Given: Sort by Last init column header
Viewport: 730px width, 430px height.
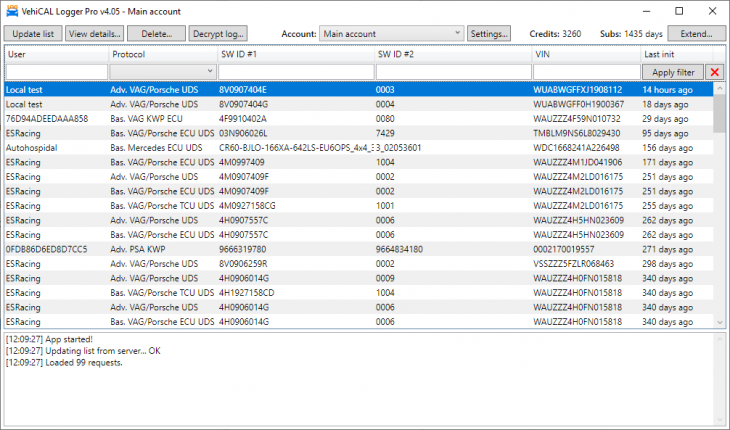Looking at the screenshot, I should point(675,54).
